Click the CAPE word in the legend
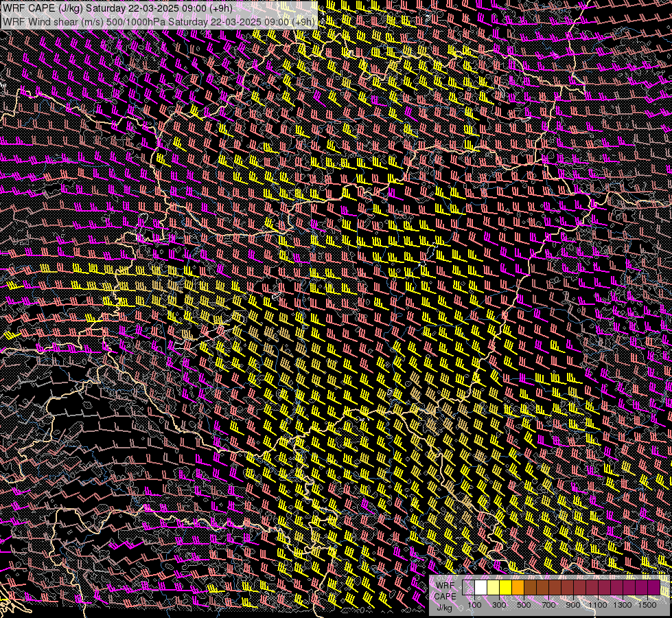The image size is (672, 618). tap(445, 597)
